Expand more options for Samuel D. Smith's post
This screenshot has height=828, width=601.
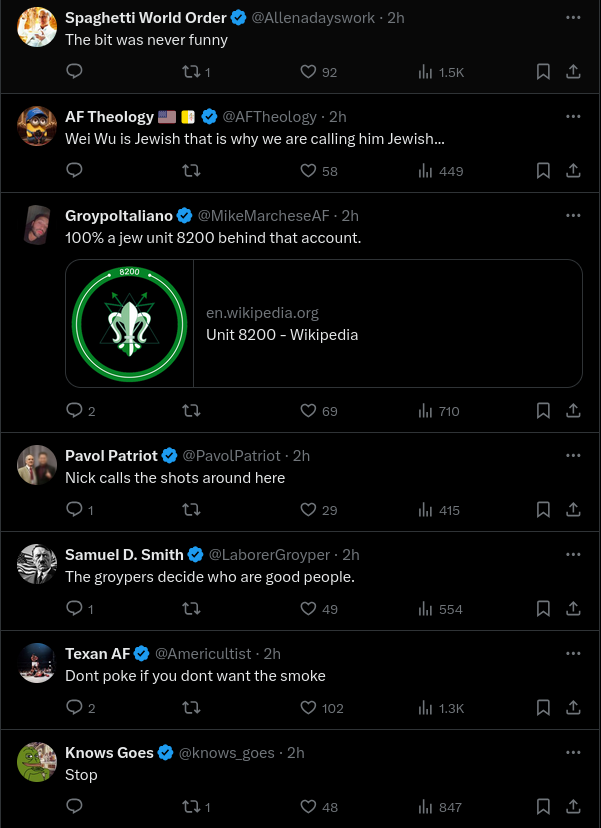tap(573, 554)
